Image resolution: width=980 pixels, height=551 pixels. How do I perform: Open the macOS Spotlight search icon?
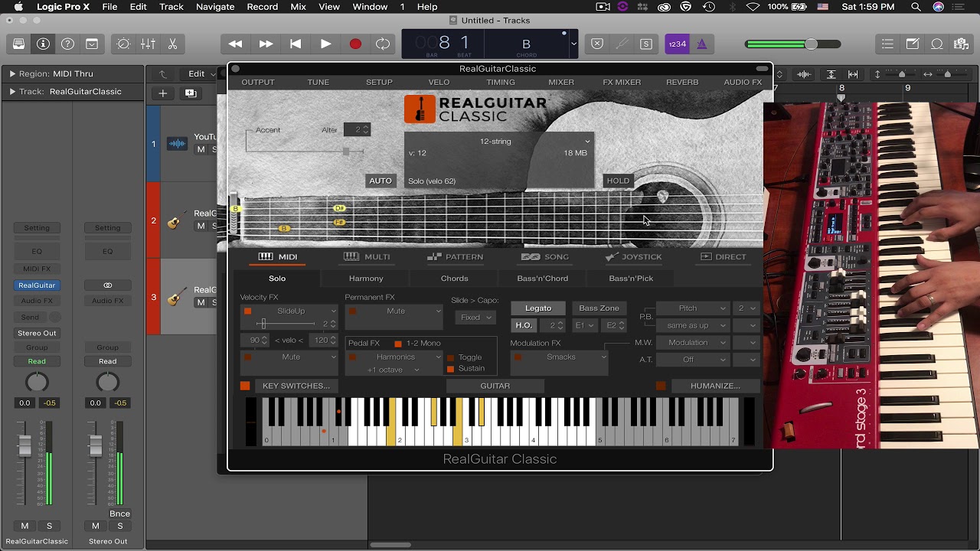click(916, 7)
